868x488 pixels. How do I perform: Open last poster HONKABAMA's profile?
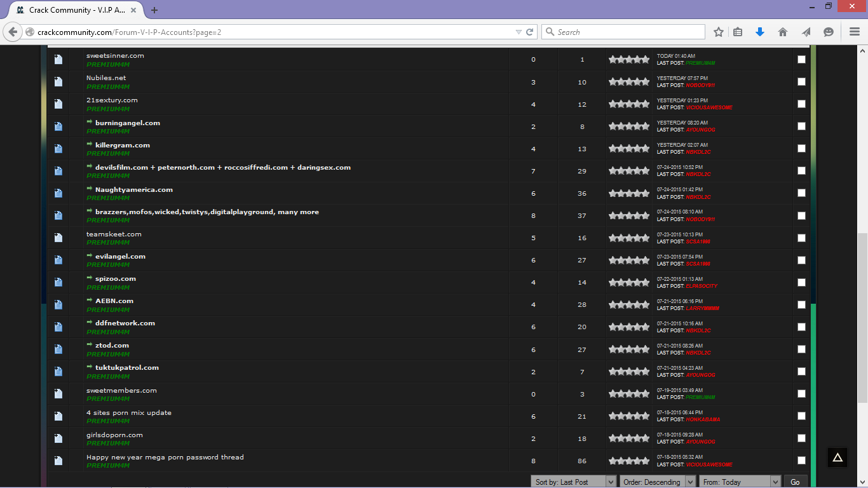tap(703, 419)
